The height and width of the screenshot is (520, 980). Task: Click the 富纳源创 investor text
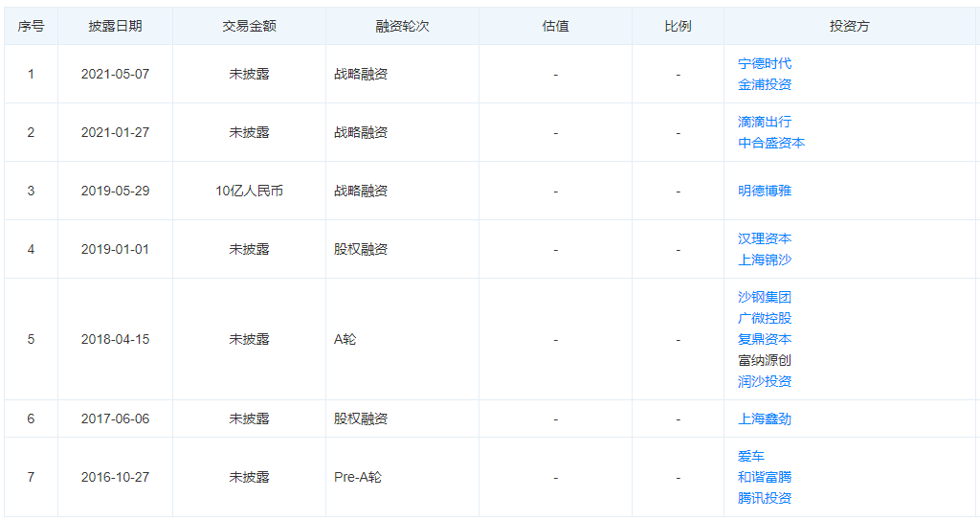click(x=765, y=360)
